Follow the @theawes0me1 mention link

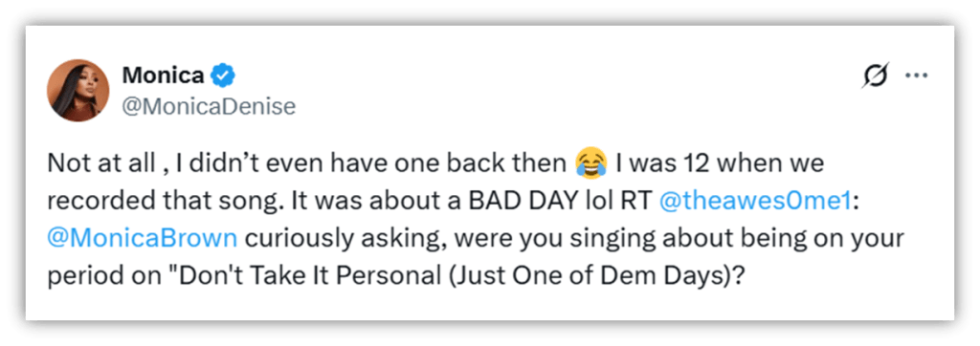coord(754,203)
